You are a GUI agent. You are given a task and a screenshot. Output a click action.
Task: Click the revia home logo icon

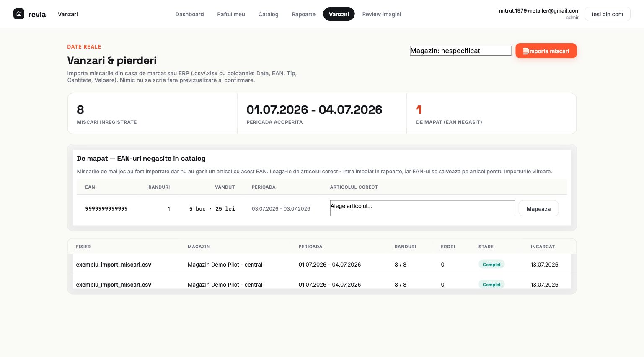click(x=19, y=14)
